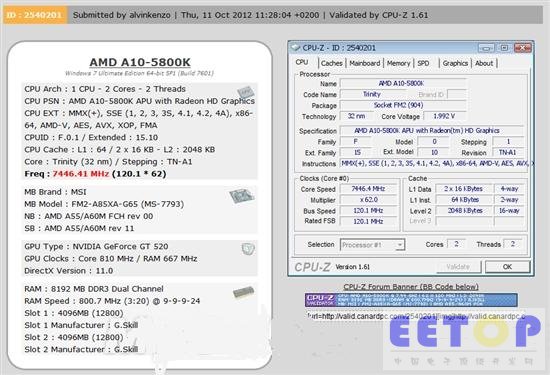Click the CPU-Z window title bar icon
The width and height of the screenshot is (550, 375).
296,47
